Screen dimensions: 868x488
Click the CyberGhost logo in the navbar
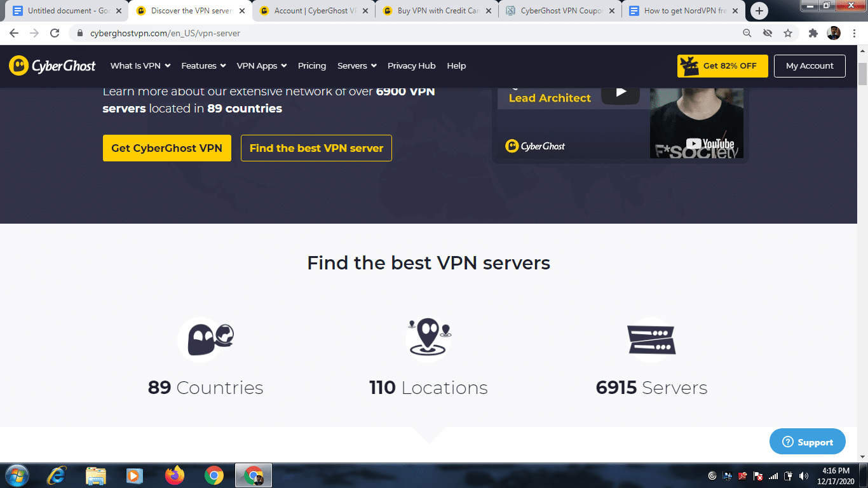52,65
